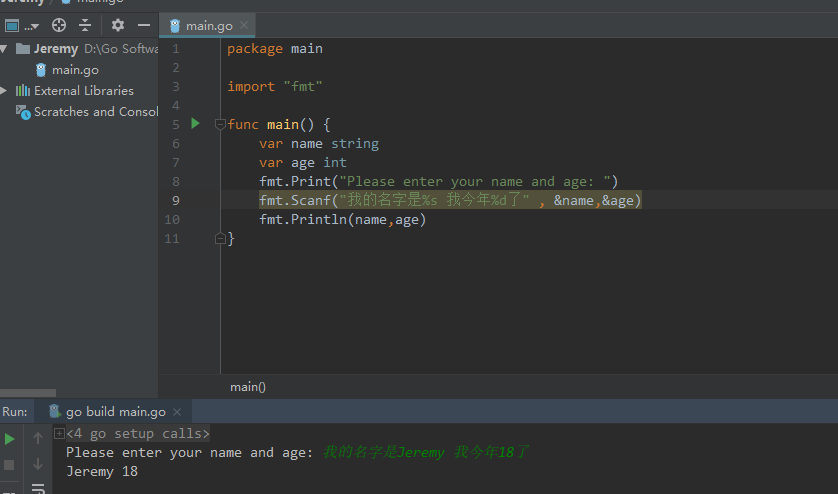Click the collapse all icon
838x494 pixels.
click(85, 25)
